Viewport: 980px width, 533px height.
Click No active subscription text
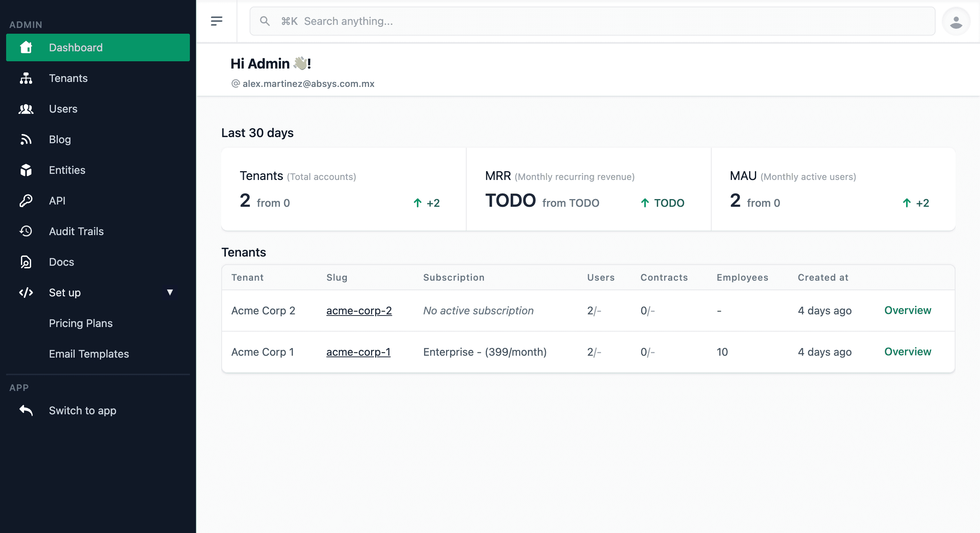[478, 311]
